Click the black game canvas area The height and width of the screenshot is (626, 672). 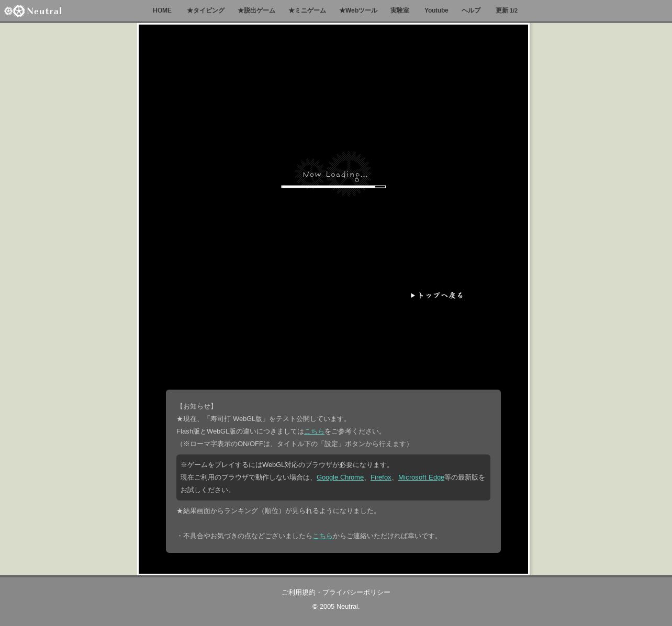pyautogui.click(x=236, y=105)
